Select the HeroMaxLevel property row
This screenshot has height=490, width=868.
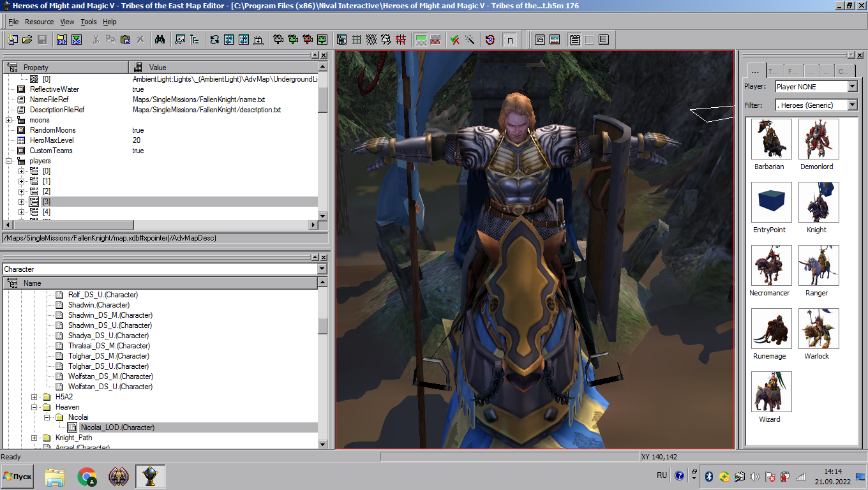pos(160,140)
